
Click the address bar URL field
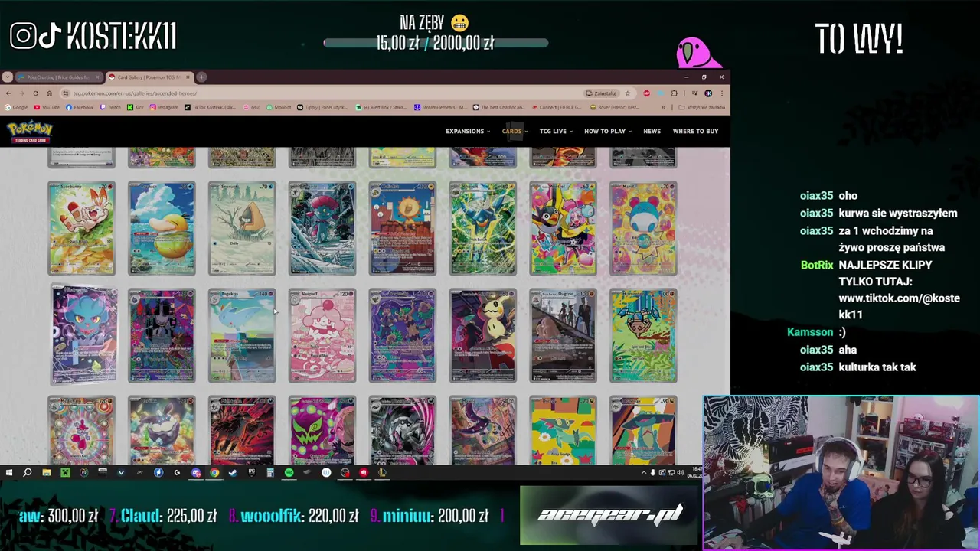click(x=322, y=93)
